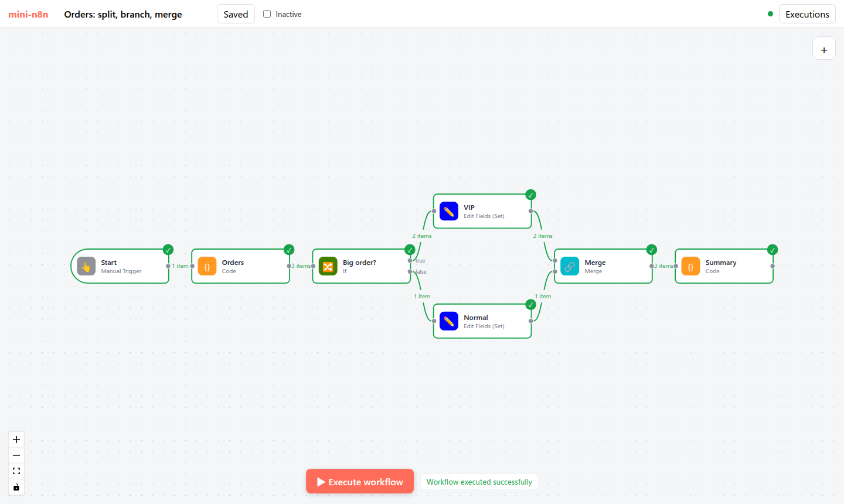Image resolution: width=844 pixels, height=504 pixels.
Task: Click the VIP node input port
Action: [434, 211]
